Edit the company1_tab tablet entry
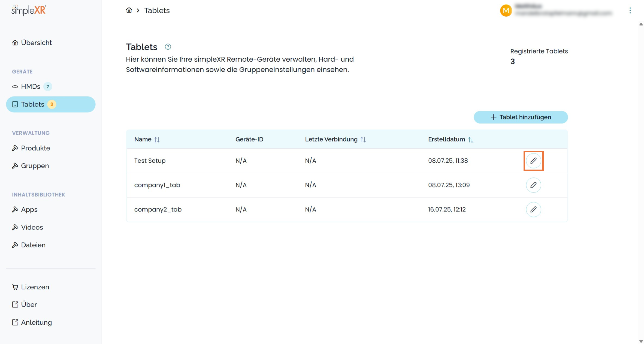Screen dimensions: 644x344 pyautogui.click(x=533, y=185)
